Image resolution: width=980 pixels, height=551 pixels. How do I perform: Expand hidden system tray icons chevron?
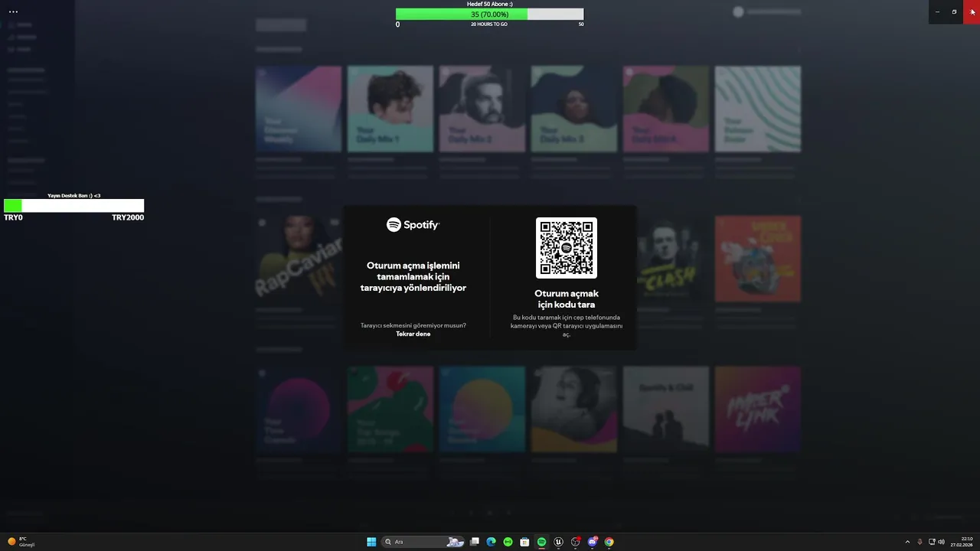coord(907,542)
